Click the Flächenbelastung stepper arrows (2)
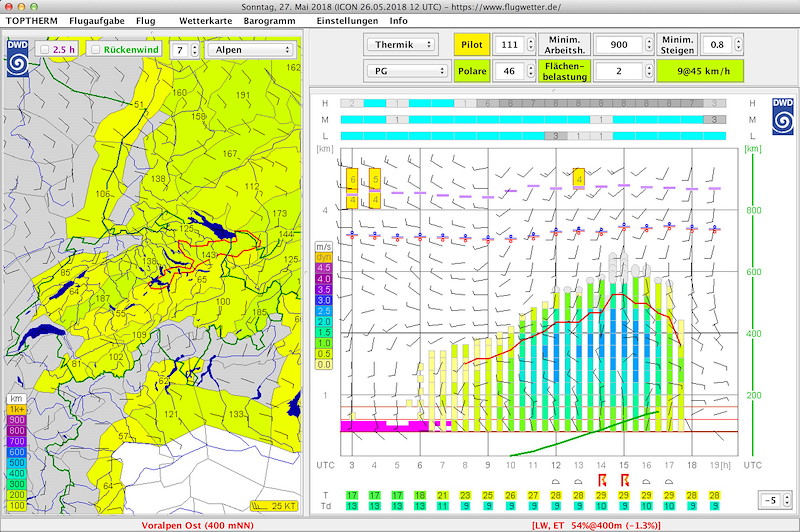 [649, 71]
